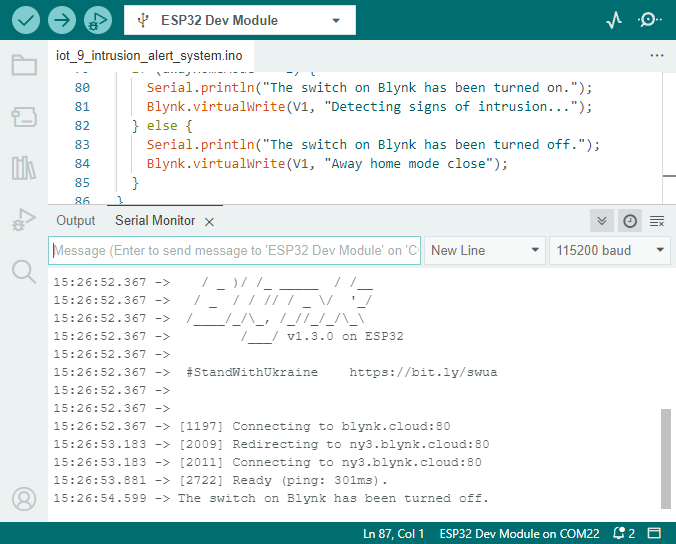Open the Search panel in sidebar
The image size is (676, 544).
[24, 272]
